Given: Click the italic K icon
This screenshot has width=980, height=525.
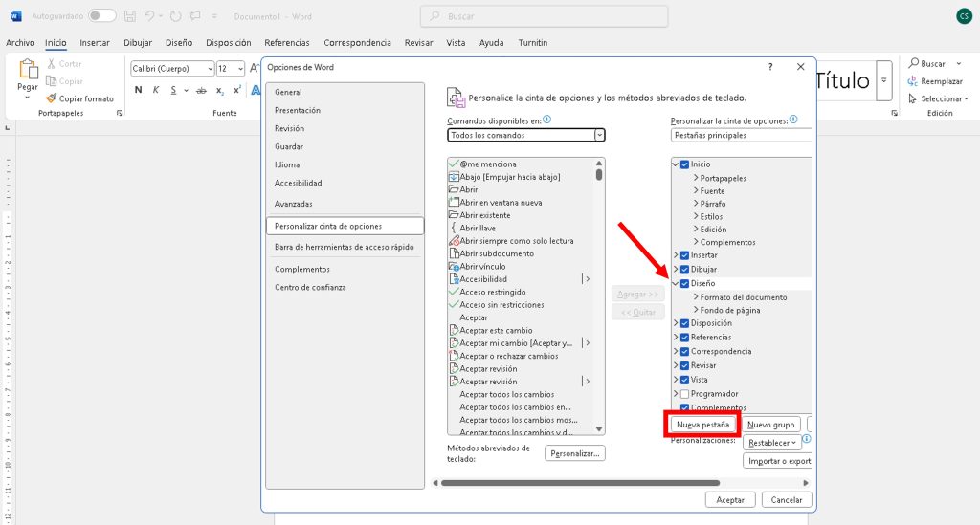Looking at the screenshot, I should click(155, 90).
